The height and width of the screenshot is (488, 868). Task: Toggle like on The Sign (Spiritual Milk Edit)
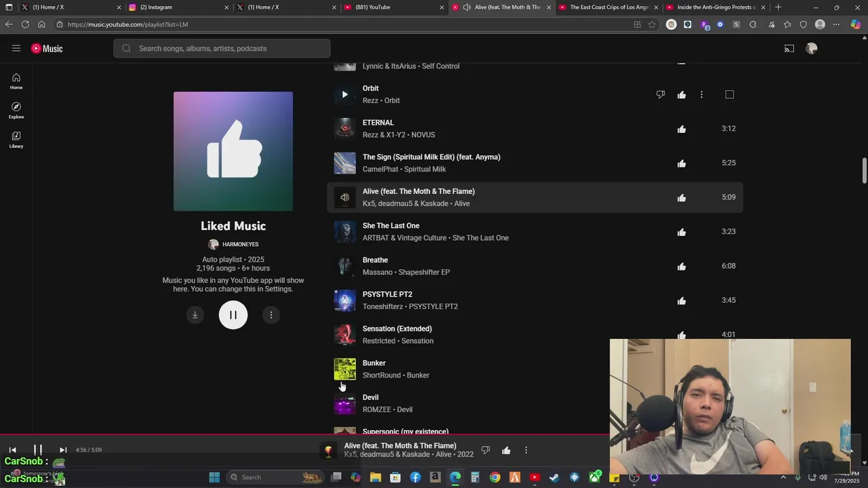click(x=682, y=163)
